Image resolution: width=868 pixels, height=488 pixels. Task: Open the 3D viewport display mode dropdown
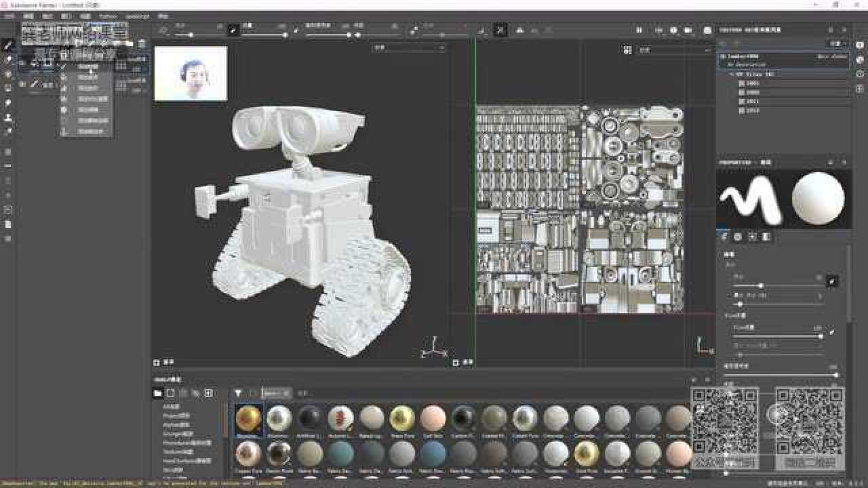pos(409,48)
